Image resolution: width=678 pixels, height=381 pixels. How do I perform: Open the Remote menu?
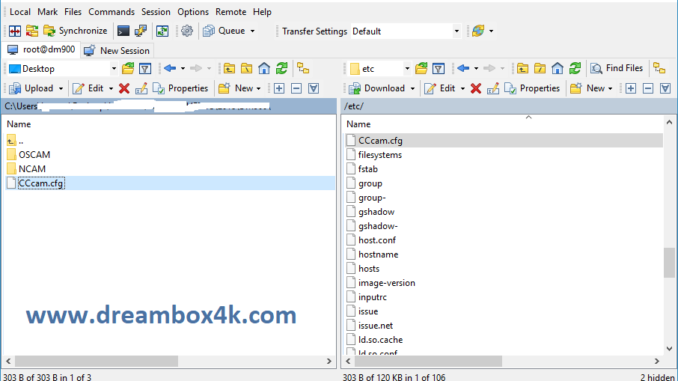click(230, 12)
